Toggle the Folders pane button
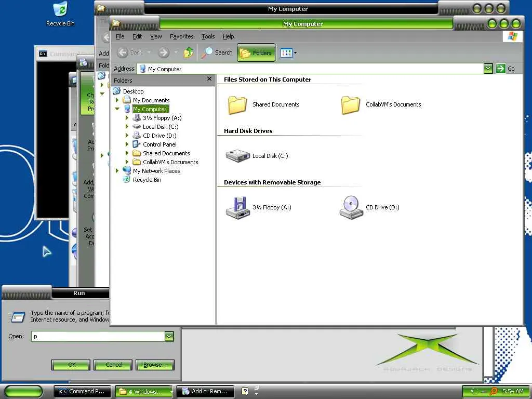 coord(256,52)
